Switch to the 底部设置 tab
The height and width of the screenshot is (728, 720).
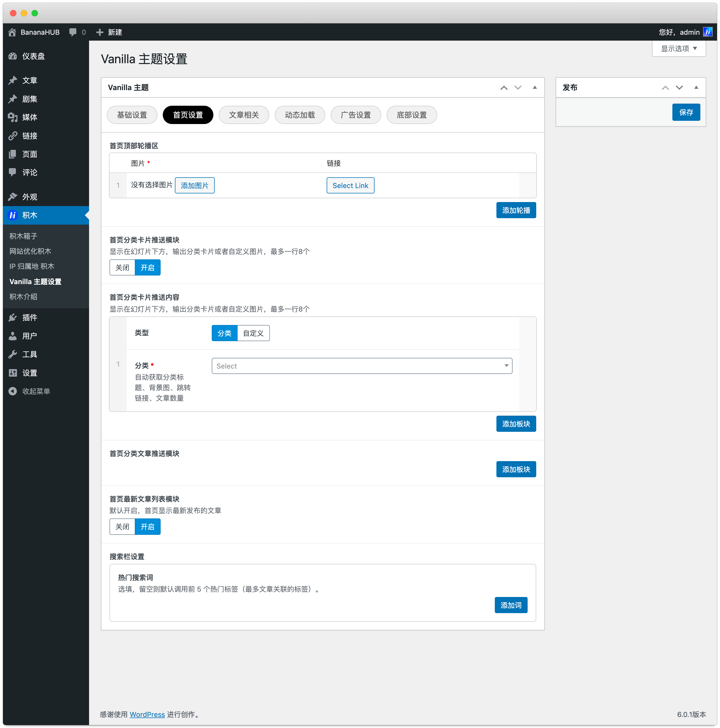pos(412,115)
